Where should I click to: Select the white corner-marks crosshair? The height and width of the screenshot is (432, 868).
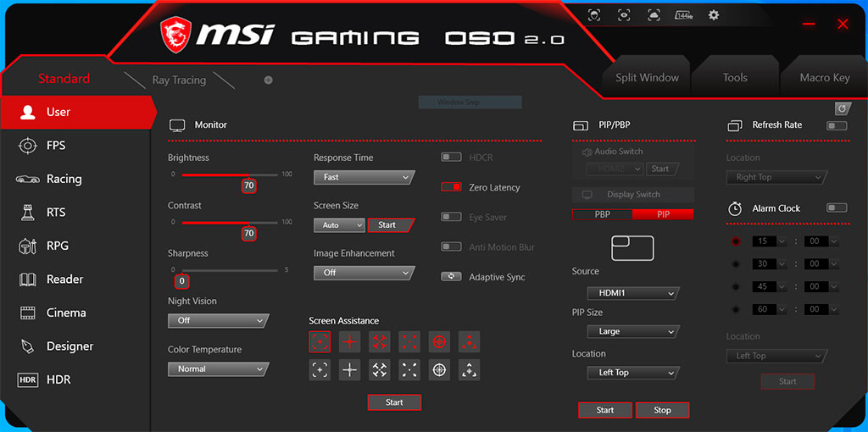click(409, 369)
